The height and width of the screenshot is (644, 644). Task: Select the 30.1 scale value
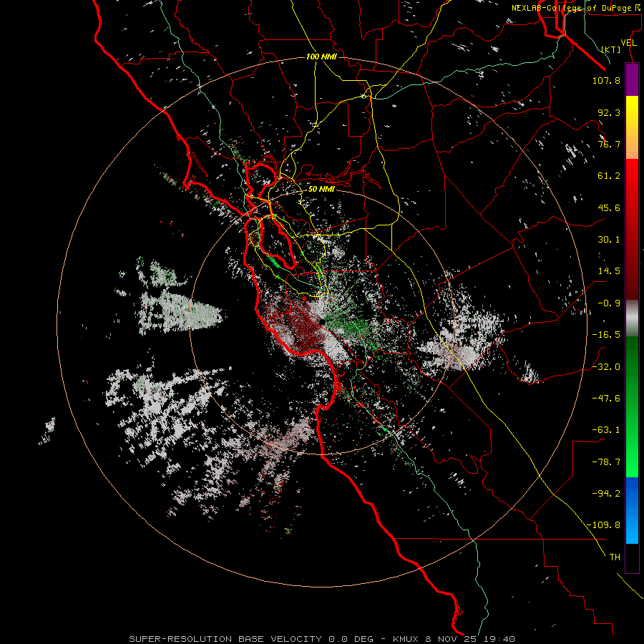tap(609, 240)
